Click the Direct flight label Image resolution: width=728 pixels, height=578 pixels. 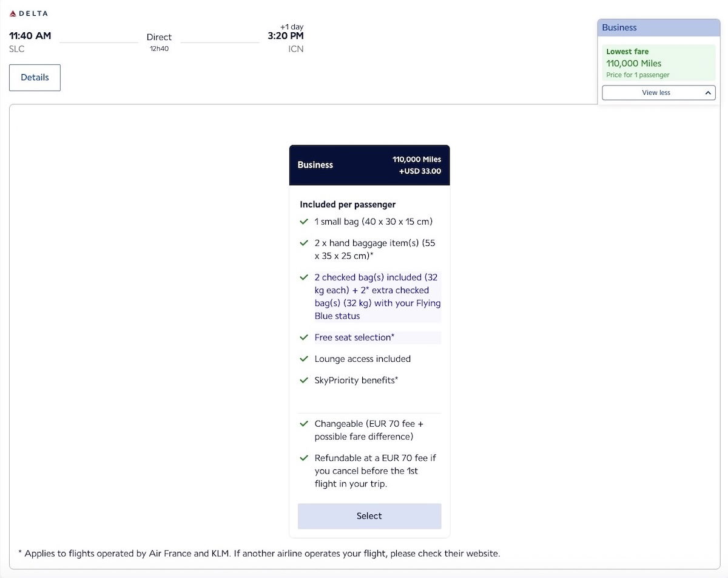[x=159, y=37]
